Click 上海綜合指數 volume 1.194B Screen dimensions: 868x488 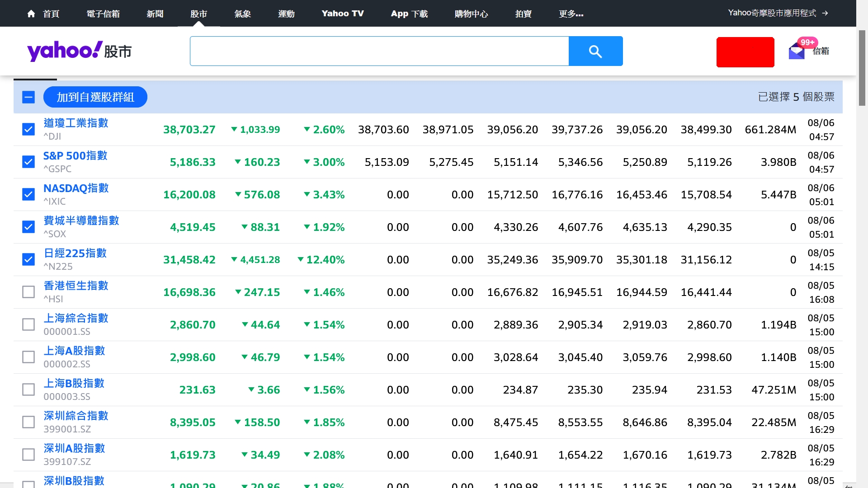point(778,325)
